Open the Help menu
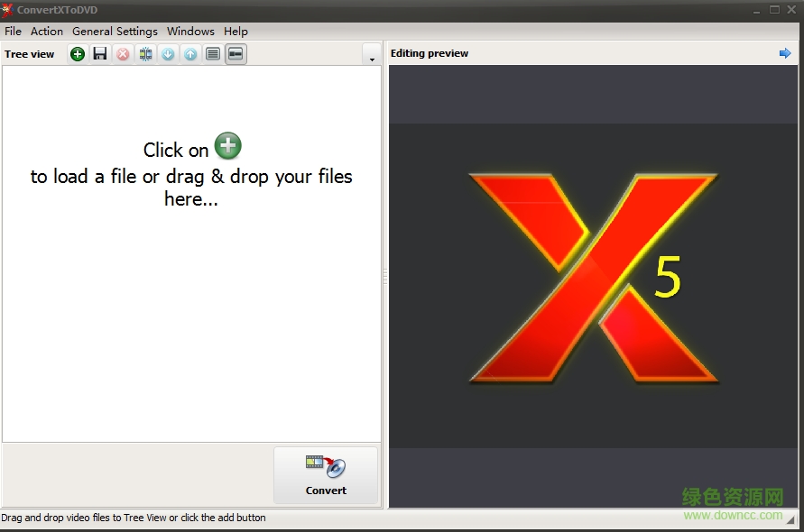 click(x=236, y=31)
